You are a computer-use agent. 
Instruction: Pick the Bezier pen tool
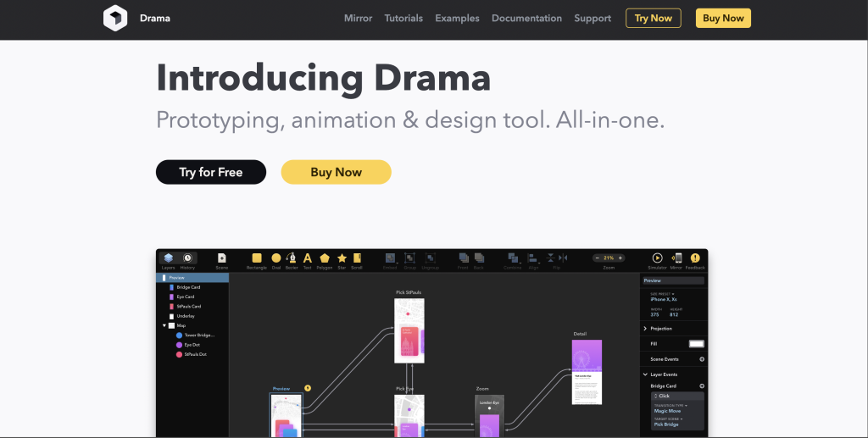[x=292, y=258]
